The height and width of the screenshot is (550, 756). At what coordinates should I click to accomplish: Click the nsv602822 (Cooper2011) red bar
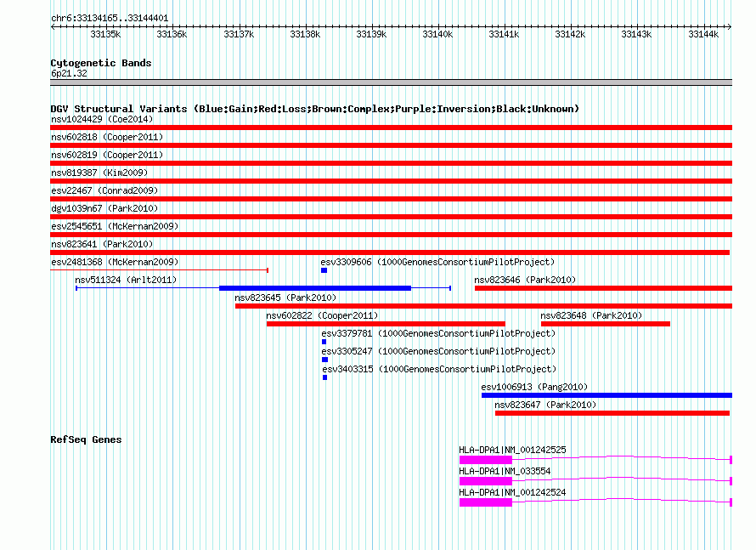coord(386,324)
